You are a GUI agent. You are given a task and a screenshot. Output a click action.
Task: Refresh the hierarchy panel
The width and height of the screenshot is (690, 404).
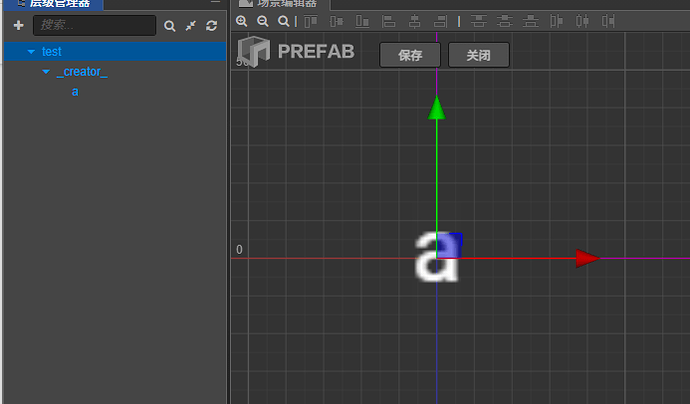coord(212,26)
